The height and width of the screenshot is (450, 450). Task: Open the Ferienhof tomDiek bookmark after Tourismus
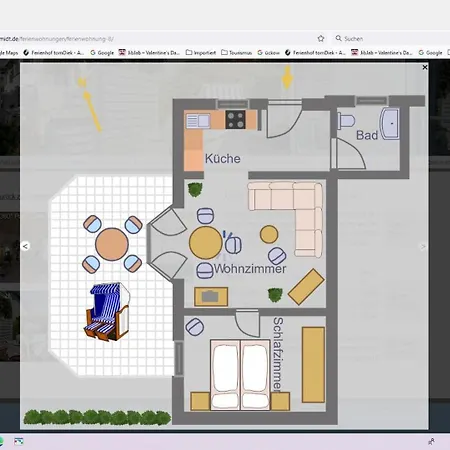(x=315, y=53)
